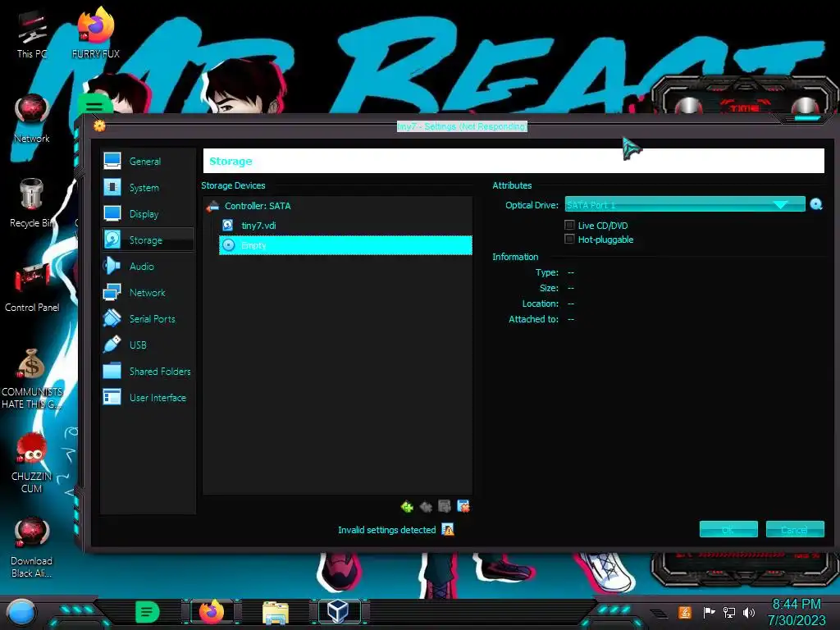
Task: Open the General settings category
Action: pyautogui.click(x=148, y=162)
